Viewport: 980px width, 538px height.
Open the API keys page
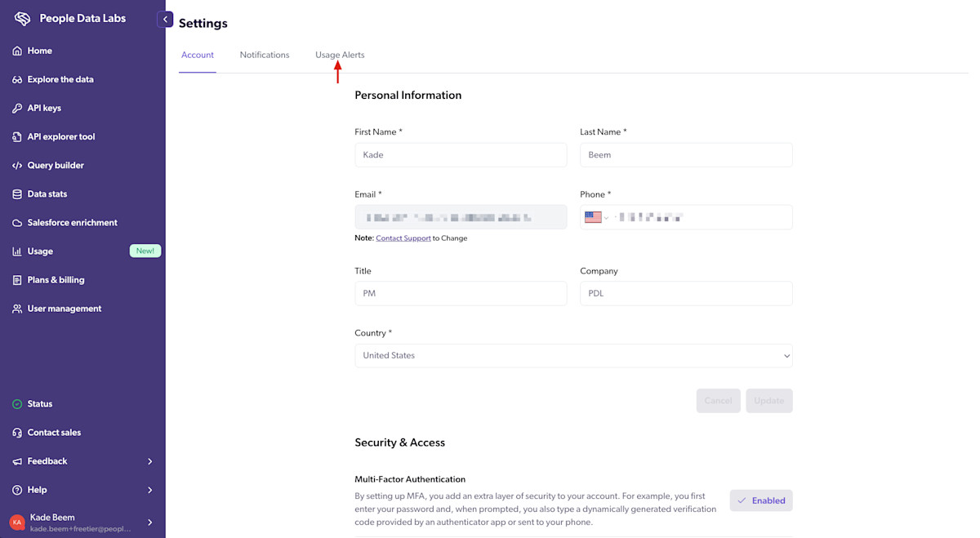[x=45, y=107]
